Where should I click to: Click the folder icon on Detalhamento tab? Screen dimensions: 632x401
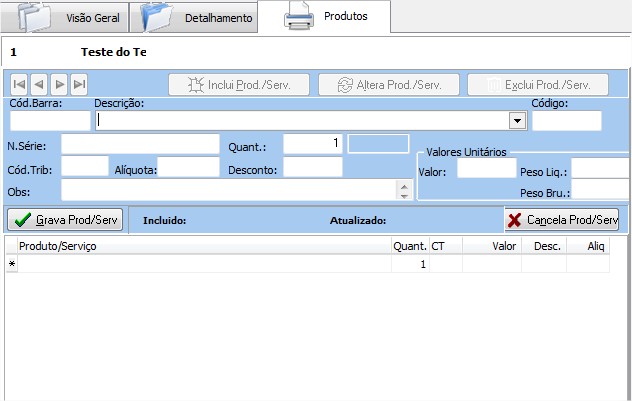(x=160, y=17)
